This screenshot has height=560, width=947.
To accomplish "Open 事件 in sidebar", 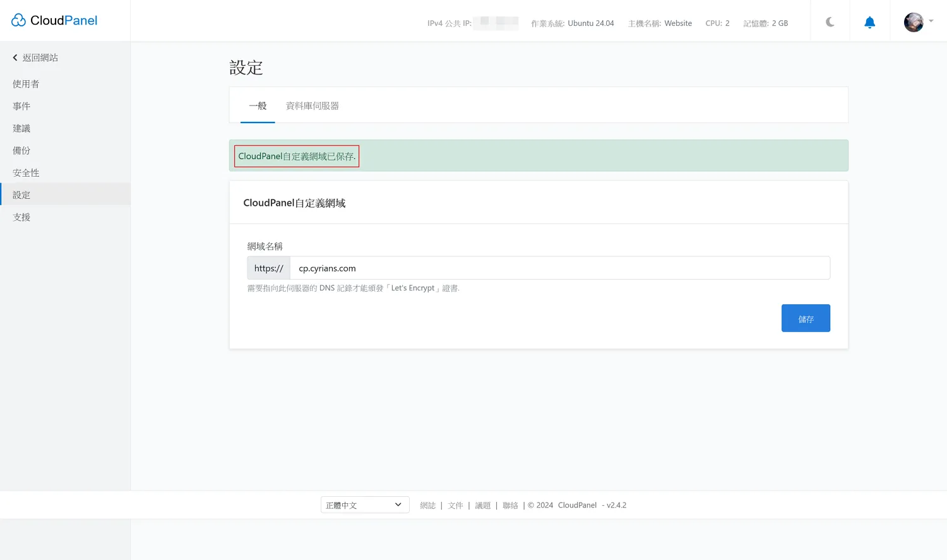I will tap(21, 106).
